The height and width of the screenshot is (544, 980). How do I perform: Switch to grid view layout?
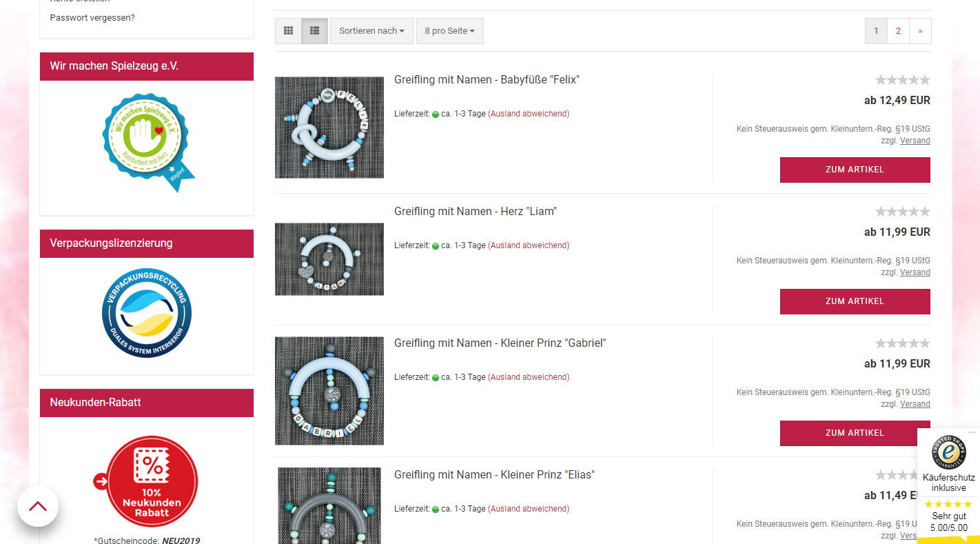click(x=288, y=31)
